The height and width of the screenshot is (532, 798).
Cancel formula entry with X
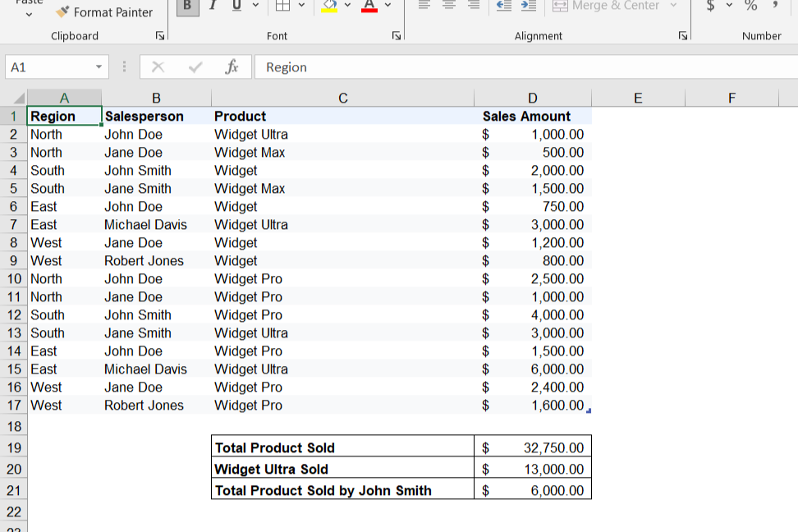pos(158,67)
